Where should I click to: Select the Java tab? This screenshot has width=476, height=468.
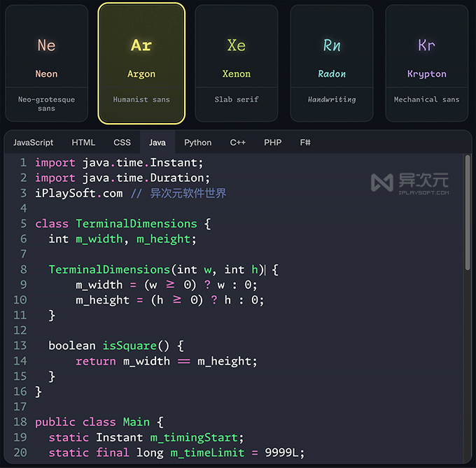(x=157, y=142)
